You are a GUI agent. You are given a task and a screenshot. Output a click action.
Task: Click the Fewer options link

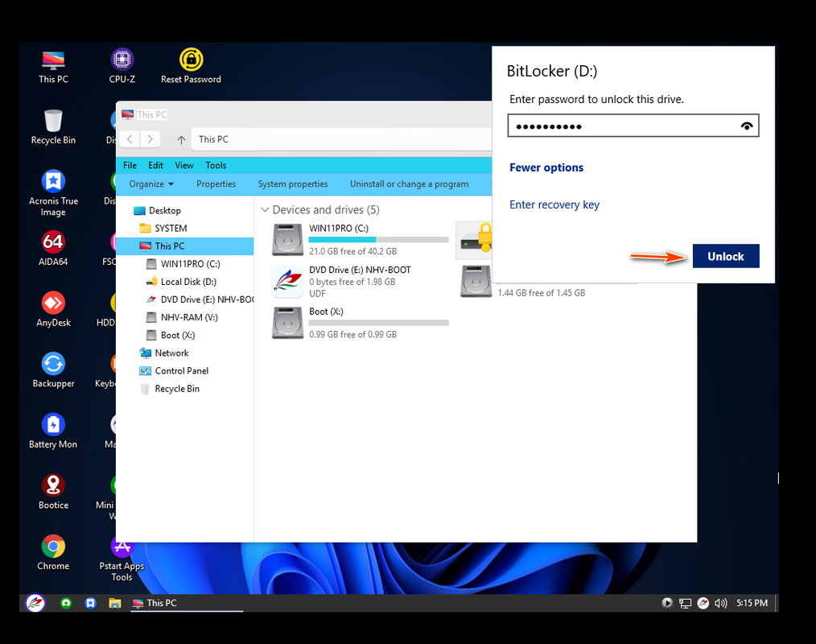[x=546, y=167]
